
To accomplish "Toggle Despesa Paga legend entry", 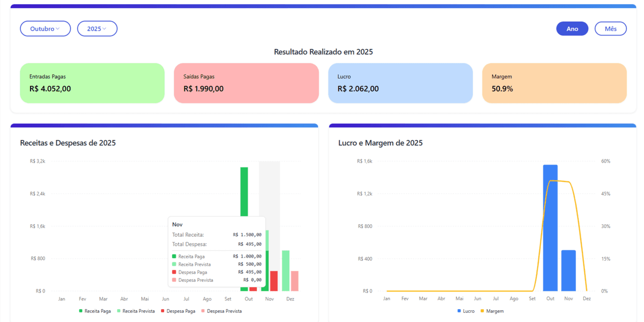I will coord(178,311).
